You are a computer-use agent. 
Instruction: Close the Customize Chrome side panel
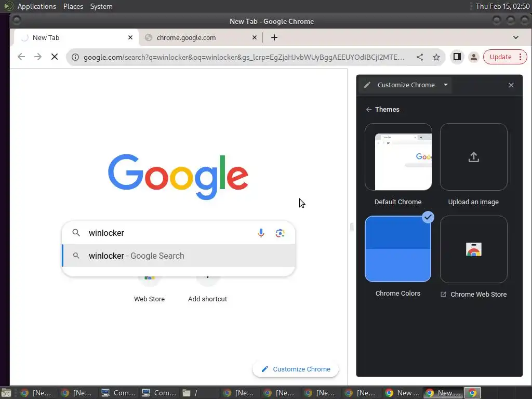pyautogui.click(x=511, y=85)
